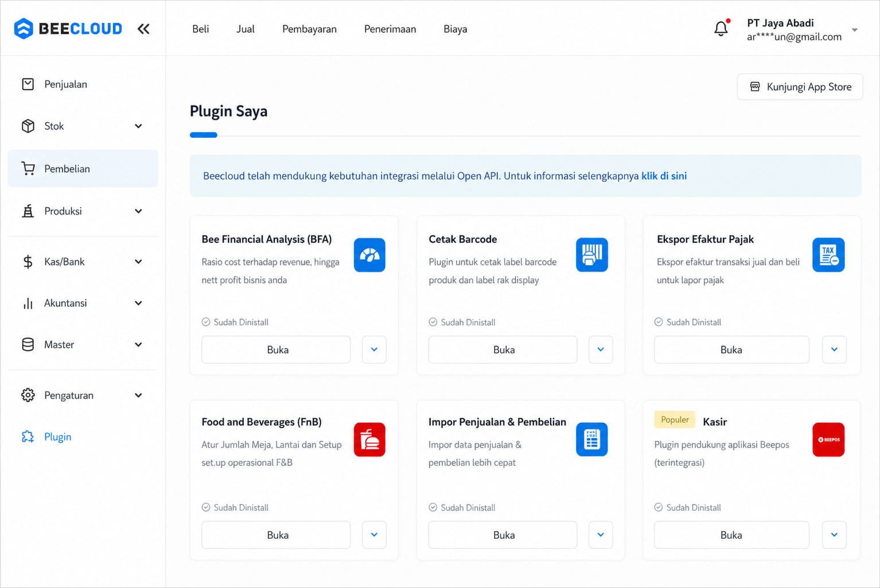
Task: Open the Beli top menu
Action: 200,29
